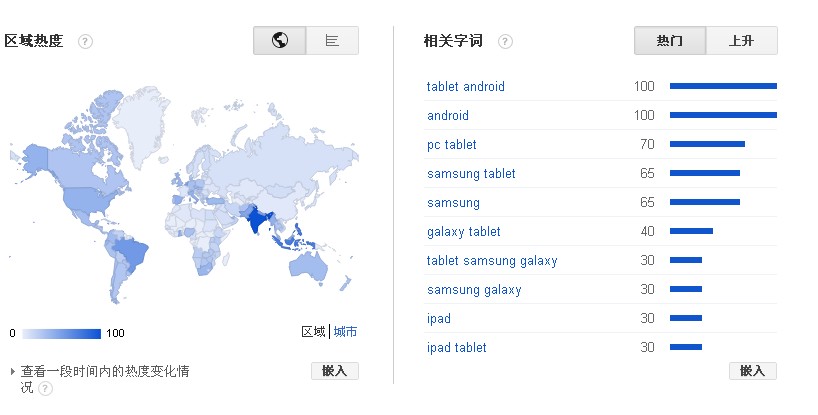
Task: Select 上升 toggle button
Action: click(x=741, y=41)
